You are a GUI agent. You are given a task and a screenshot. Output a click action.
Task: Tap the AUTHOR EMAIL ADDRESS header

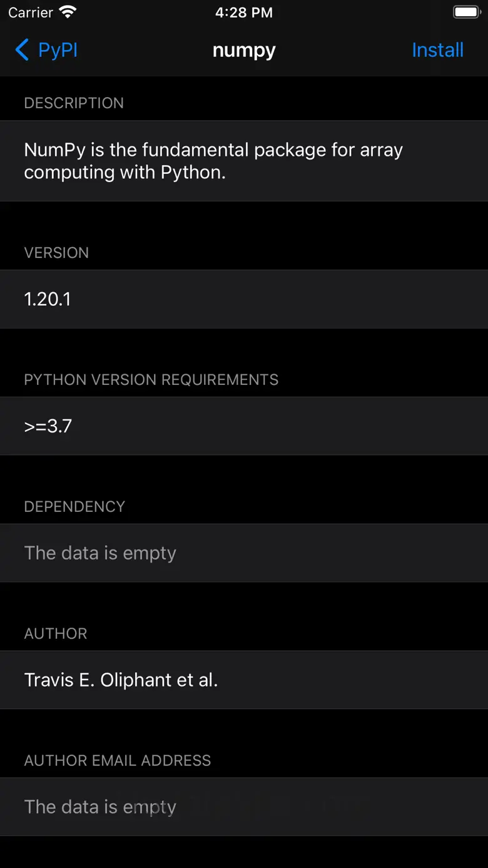118,761
